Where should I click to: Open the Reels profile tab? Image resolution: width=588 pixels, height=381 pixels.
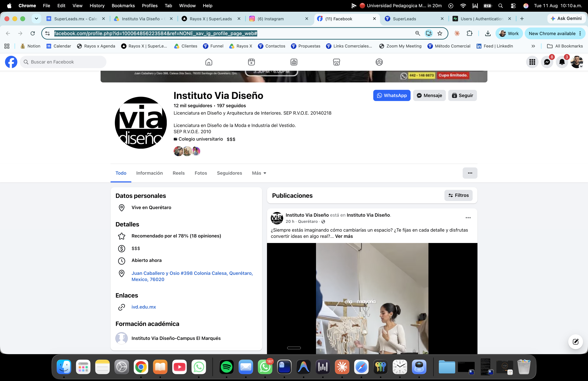tap(179, 173)
